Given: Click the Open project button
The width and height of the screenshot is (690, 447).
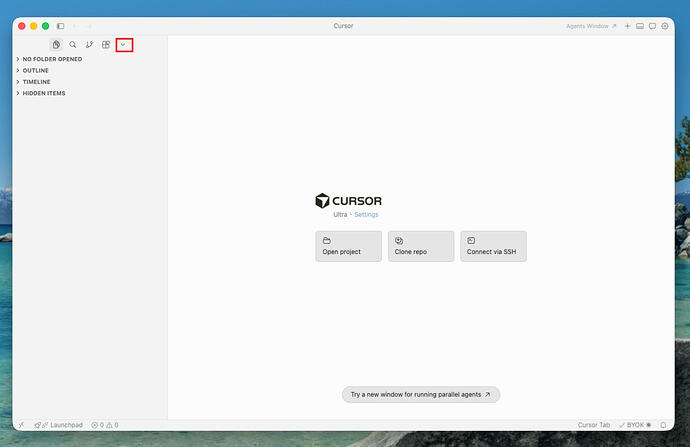Looking at the screenshot, I should click(349, 246).
